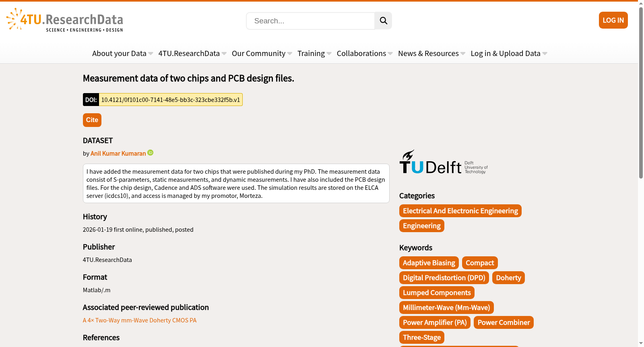Expand the About your Data menu arrow

coord(151,54)
